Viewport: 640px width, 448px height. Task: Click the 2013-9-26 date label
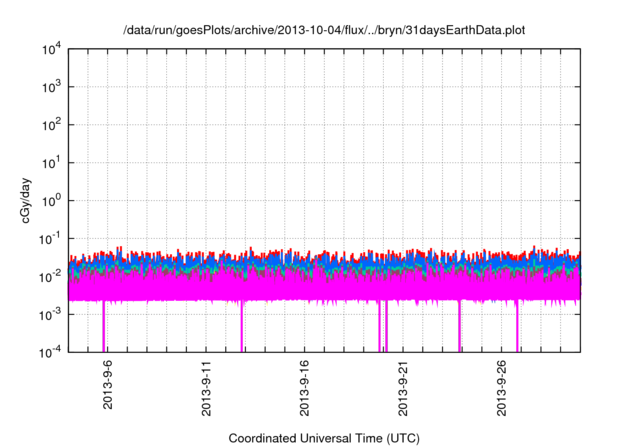pyautogui.click(x=501, y=388)
